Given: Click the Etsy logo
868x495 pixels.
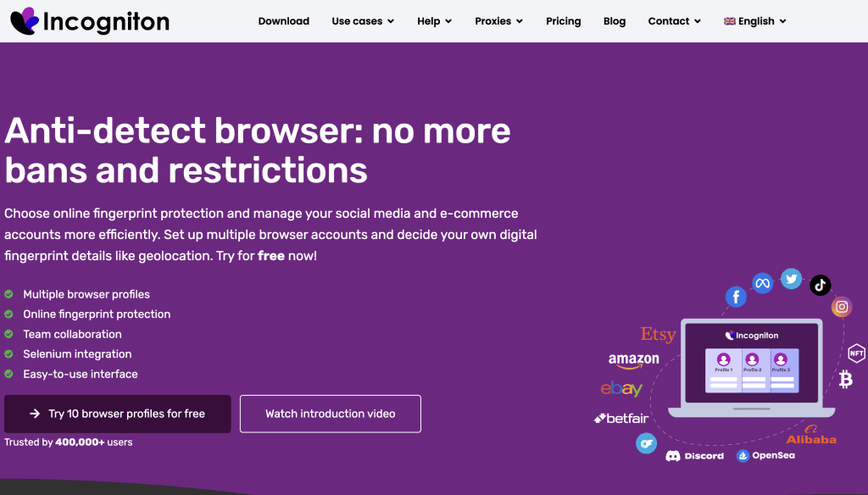Looking at the screenshot, I should pos(658,335).
